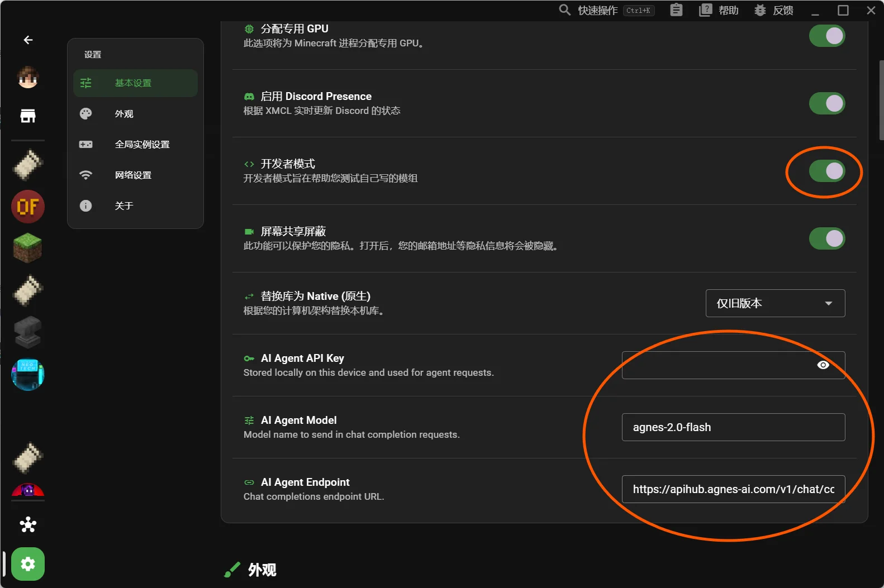This screenshot has width=884, height=588.
Task: Open the 仅旧版本 dropdown
Action: tap(775, 303)
